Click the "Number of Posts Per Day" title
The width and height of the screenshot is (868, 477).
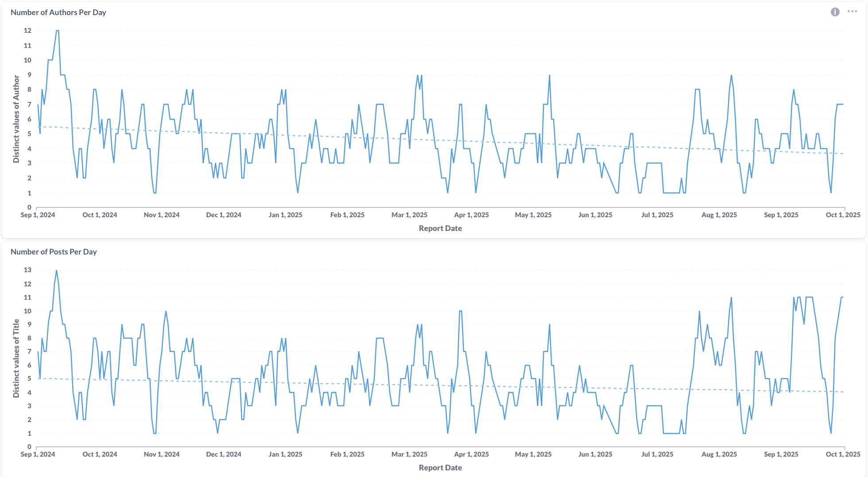point(54,252)
